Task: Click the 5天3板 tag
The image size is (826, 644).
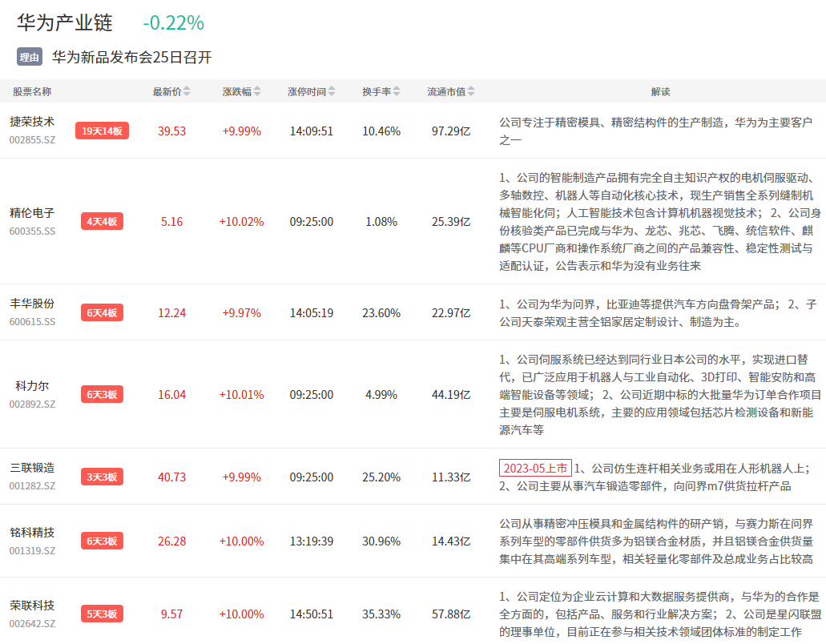Action: (x=103, y=614)
